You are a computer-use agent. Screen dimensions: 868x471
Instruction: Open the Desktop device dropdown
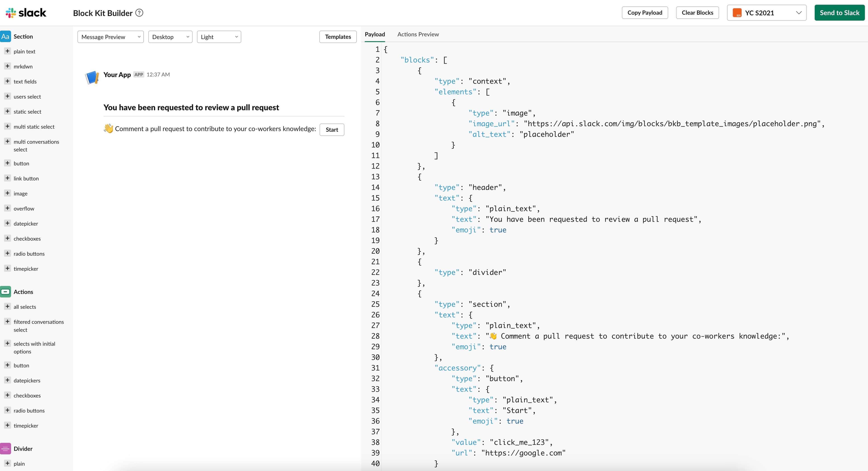click(170, 37)
